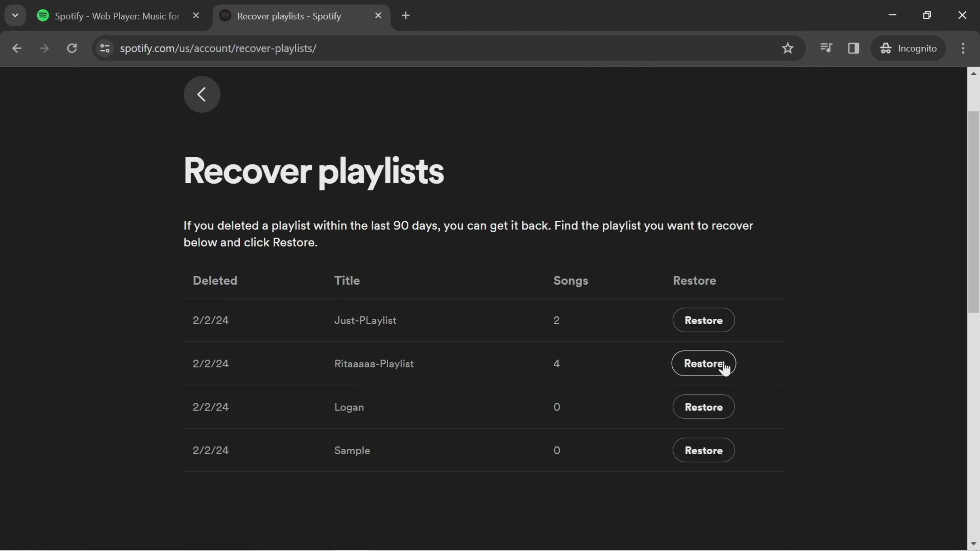Minimize the browser window

click(x=892, y=15)
